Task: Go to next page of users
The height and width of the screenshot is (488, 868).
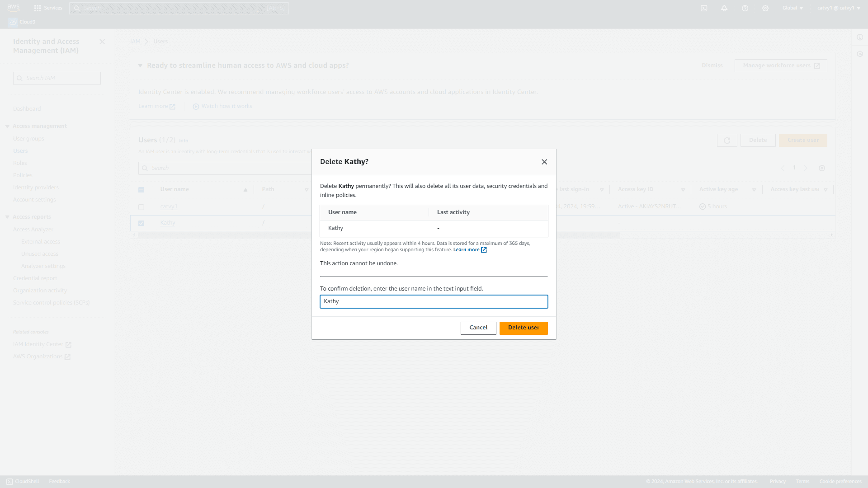Action: coord(806,168)
